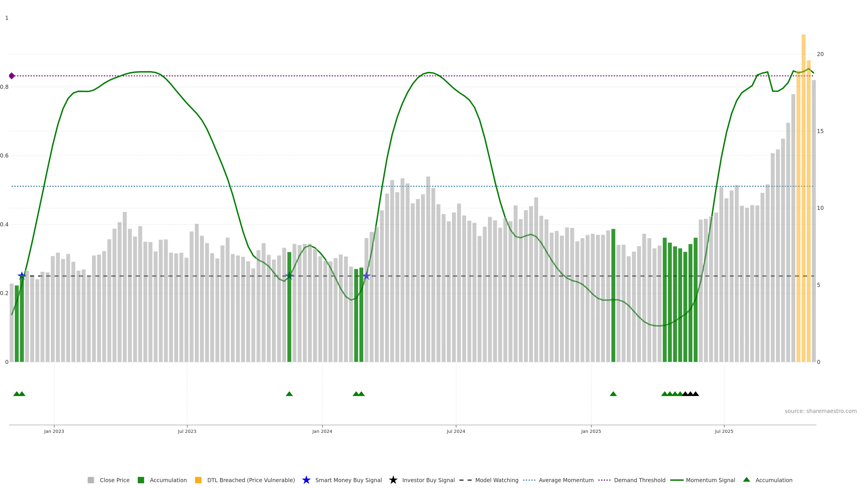The image size is (868, 488).
Task: Click the purple diamond on Demand Threshold line
Action: tap(12, 76)
